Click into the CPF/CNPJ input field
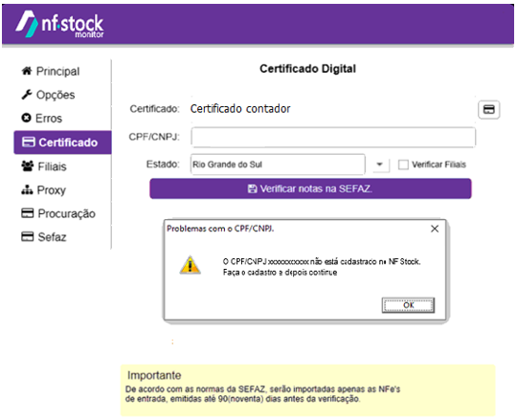Image resolution: width=517 pixels, height=420 pixels. click(x=333, y=137)
